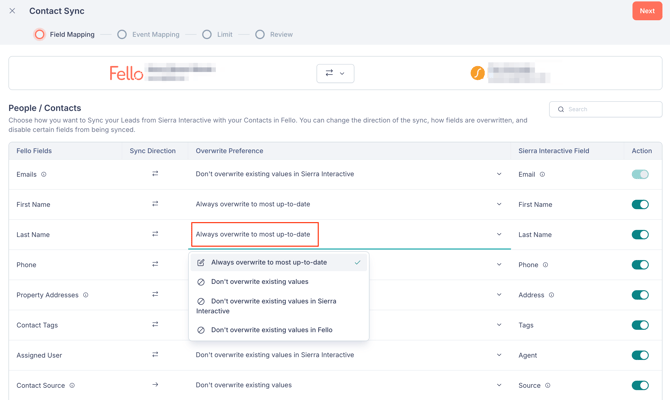Click the one-way arrow for Contact Source
The image size is (670, 400).
(155, 385)
